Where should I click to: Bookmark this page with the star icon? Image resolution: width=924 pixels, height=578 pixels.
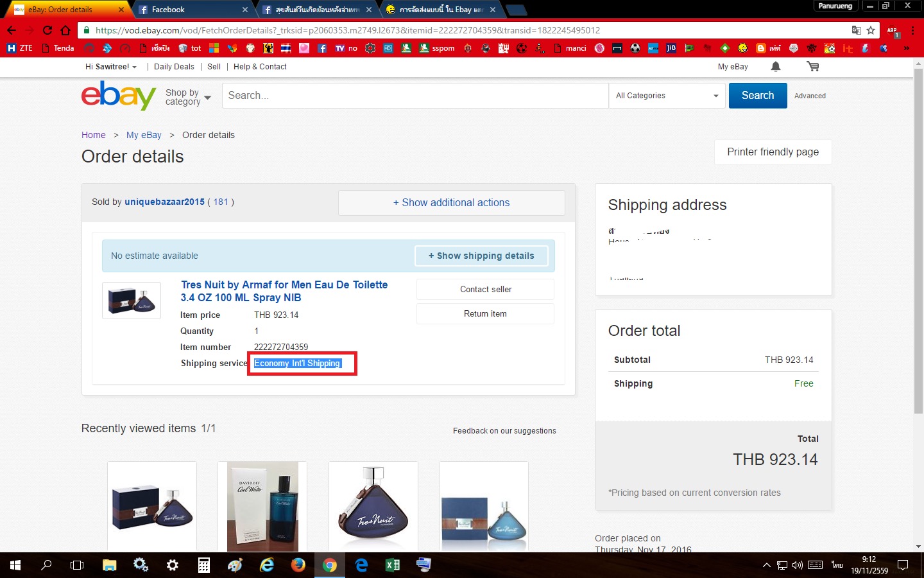tap(871, 30)
